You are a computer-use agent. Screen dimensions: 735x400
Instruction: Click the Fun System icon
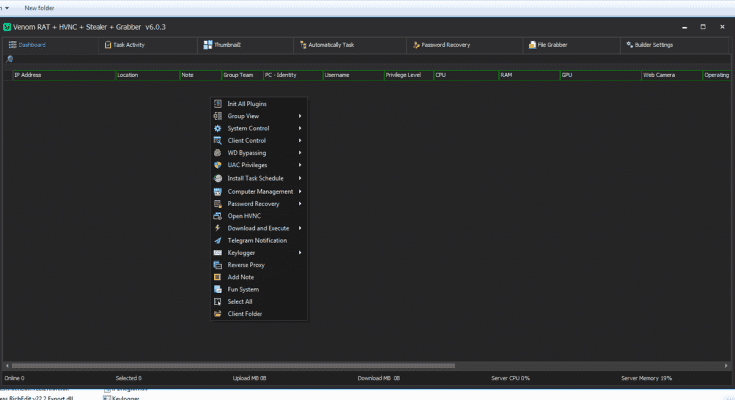[x=218, y=289]
